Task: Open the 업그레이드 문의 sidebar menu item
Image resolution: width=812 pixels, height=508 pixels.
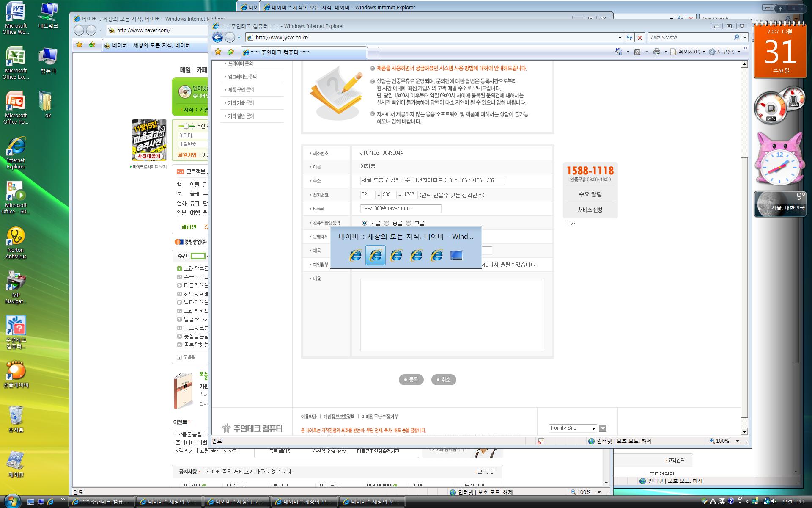Action: [x=242, y=77]
